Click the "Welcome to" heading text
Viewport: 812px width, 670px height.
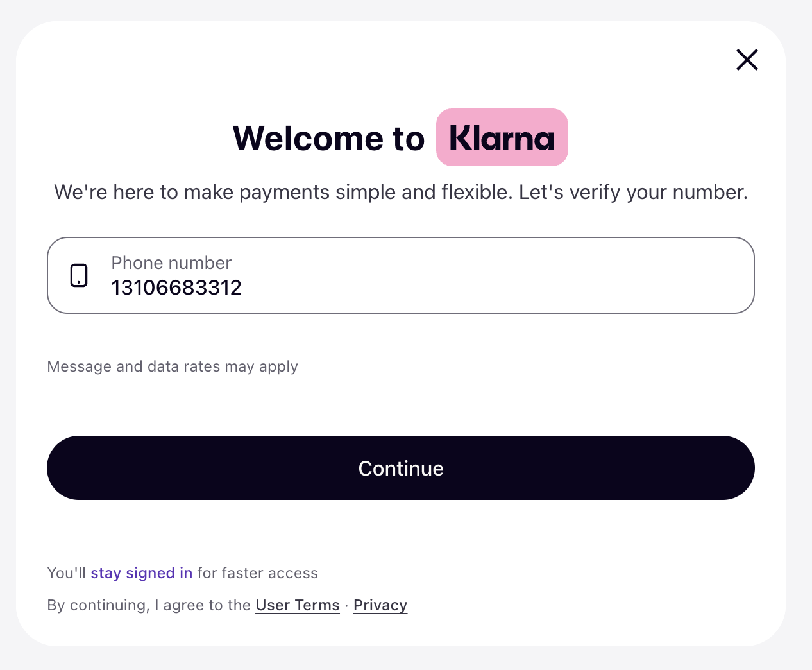pos(328,138)
